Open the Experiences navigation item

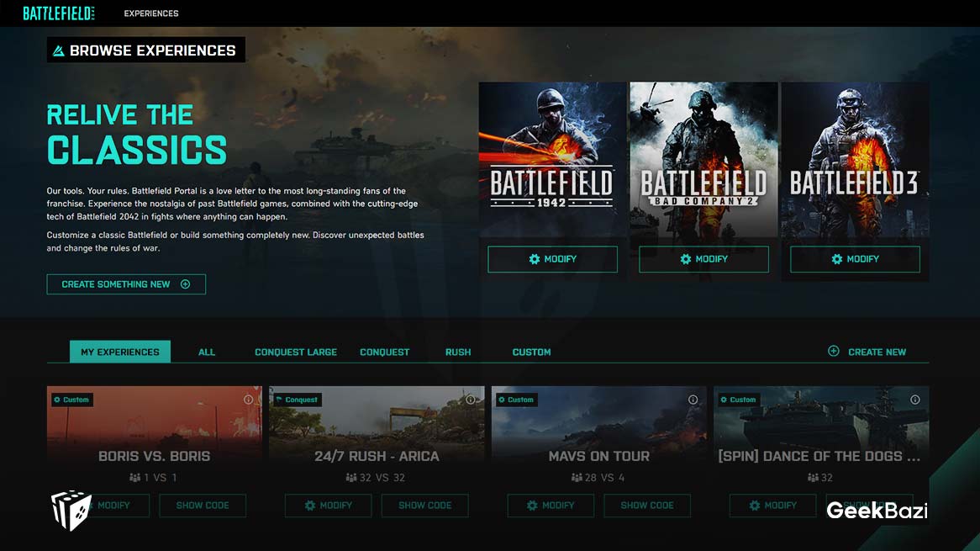pos(151,13)
